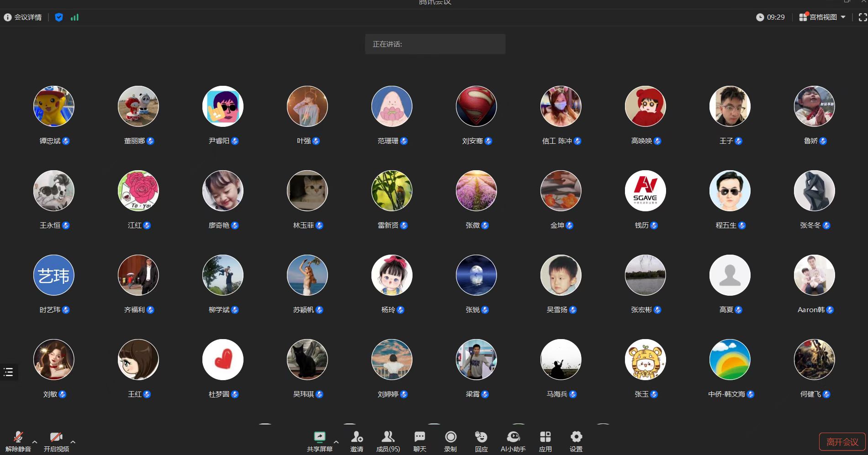Open the invite participants icon
This screenshot has width=868, height=455.
(x=357, y=437)
